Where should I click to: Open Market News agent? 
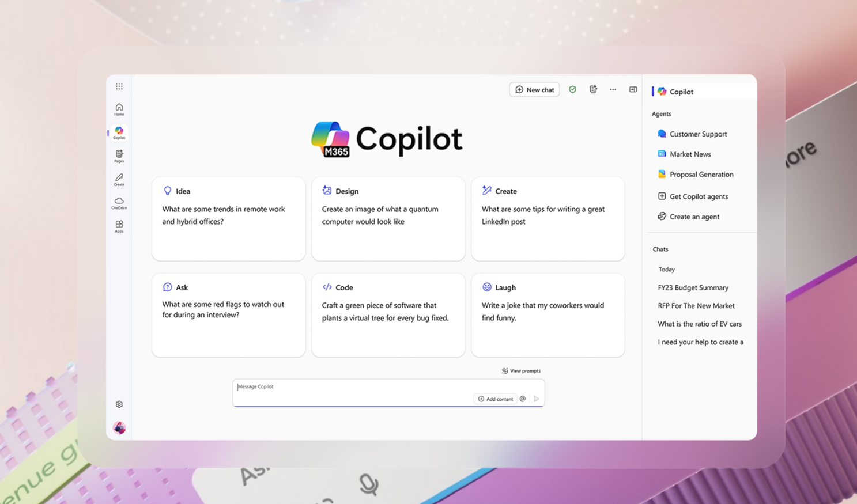[684, 154]
